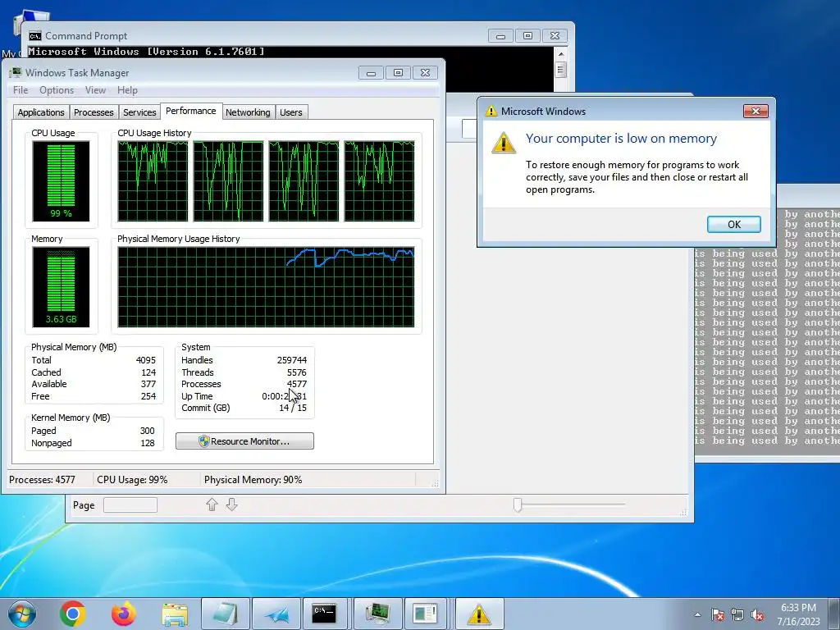Open the File menu in Task Manager

point(21,90)
